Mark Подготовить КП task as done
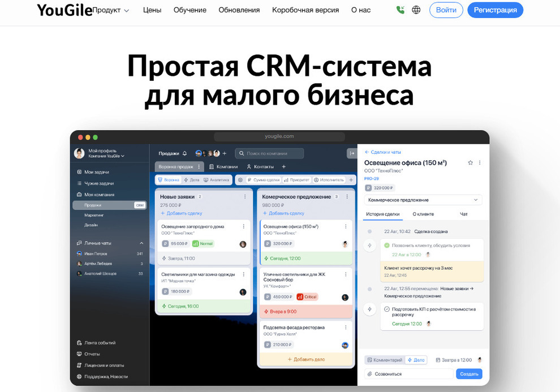 [387, 309]
